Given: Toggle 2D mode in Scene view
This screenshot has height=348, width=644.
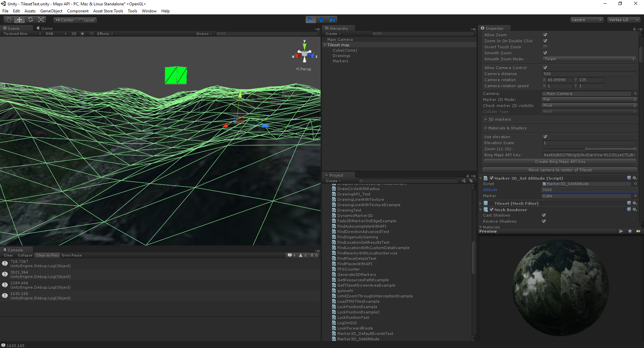Looking at the screenshot, I should pos(74,34).
